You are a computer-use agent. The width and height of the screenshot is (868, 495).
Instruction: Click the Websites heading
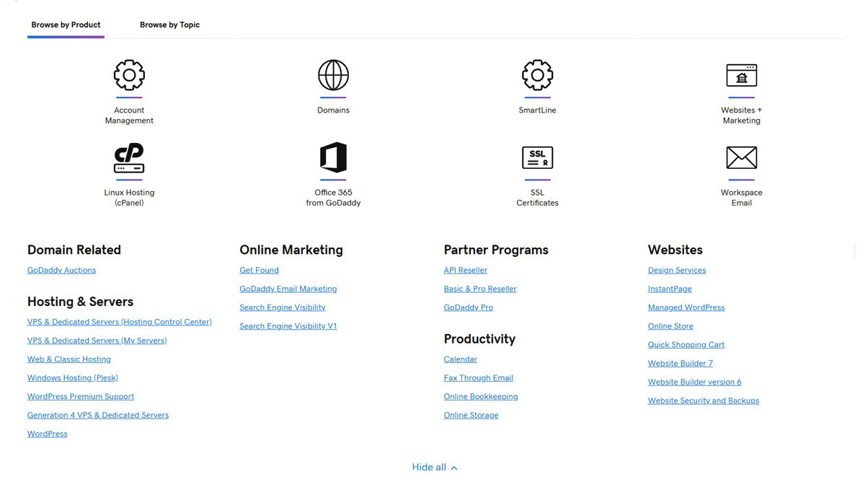[x=675, y=250]
